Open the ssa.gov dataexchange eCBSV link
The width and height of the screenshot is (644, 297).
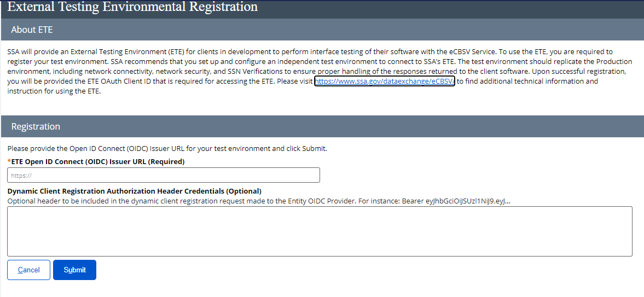coord(384,81)
